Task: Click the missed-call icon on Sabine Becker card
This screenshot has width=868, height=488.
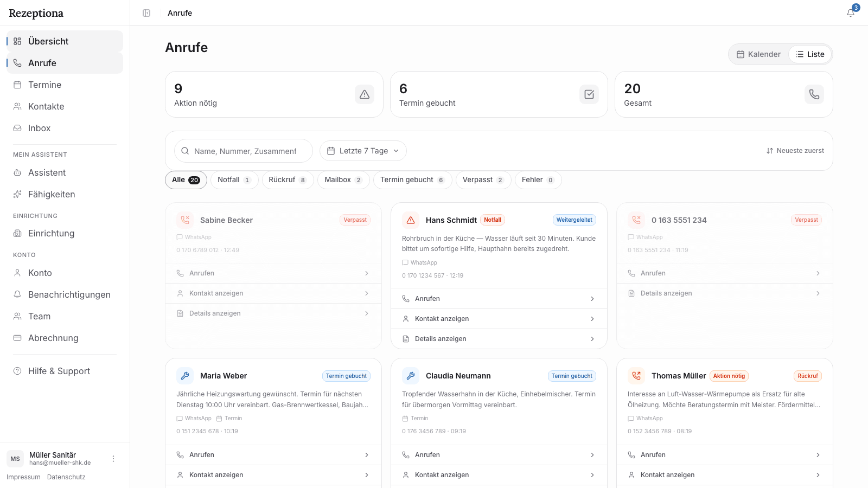Action: pyautogui.click(x=185, y=220)
